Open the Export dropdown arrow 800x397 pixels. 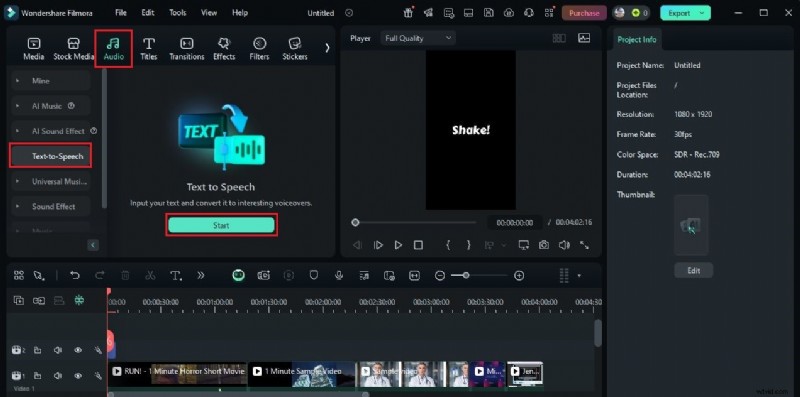703,13
